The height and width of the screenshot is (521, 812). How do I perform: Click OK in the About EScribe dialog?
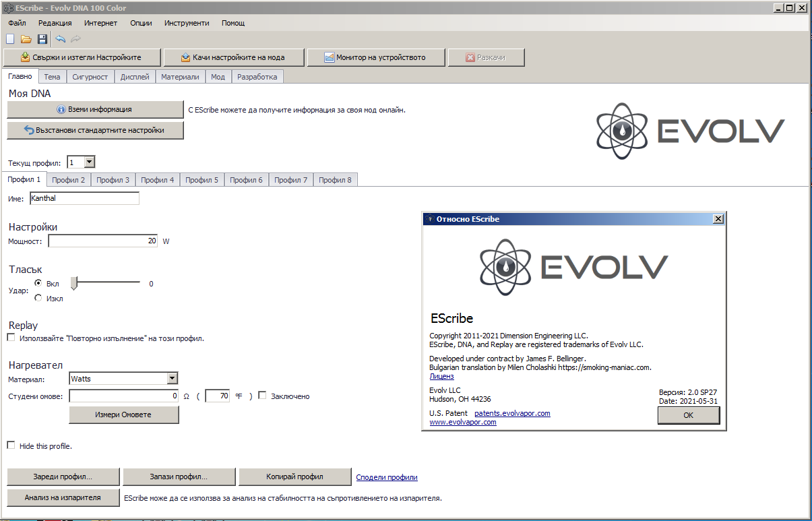[688, 415]
